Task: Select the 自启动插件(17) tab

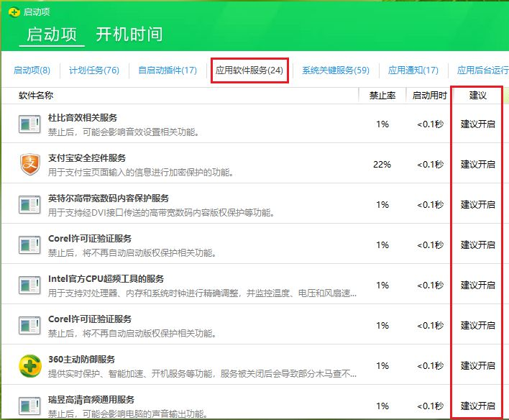Action: click(167, 70)
